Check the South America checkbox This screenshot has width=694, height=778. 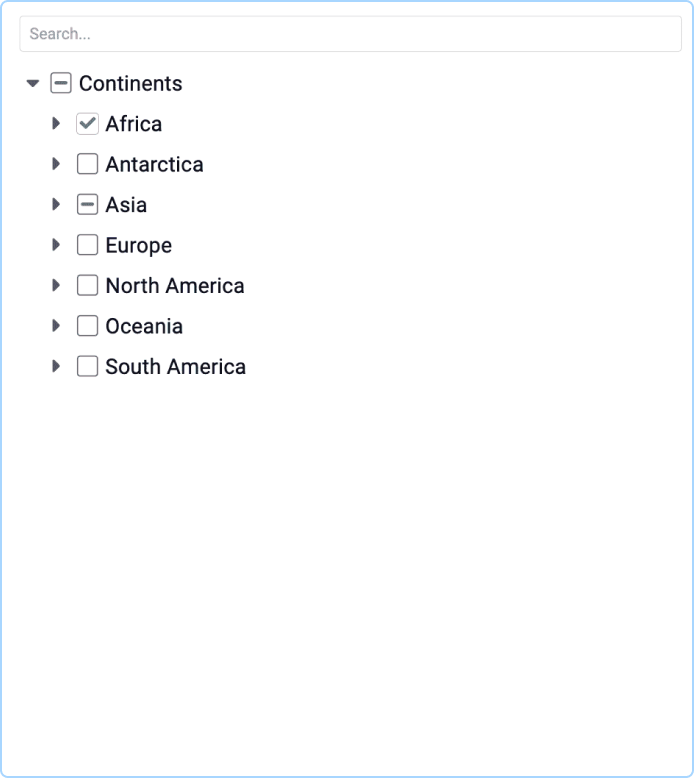coord(87,367)
